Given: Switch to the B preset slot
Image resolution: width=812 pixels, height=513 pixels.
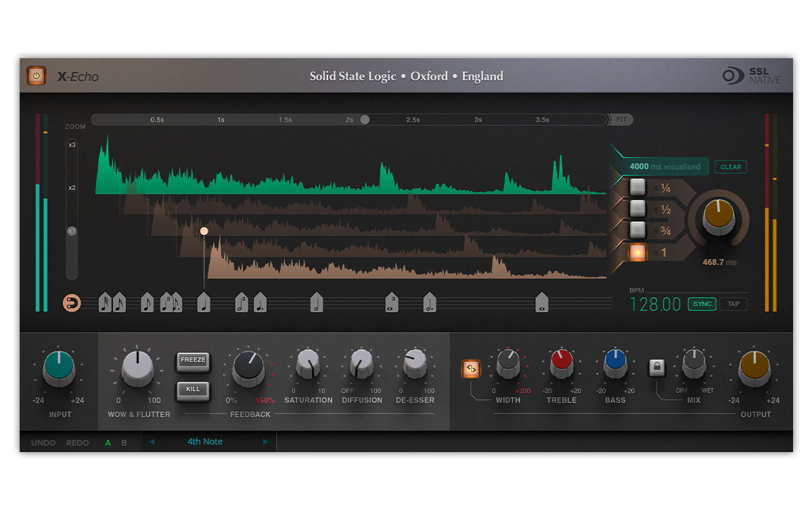Looking at the screenshot, I should tap(124, 443).
